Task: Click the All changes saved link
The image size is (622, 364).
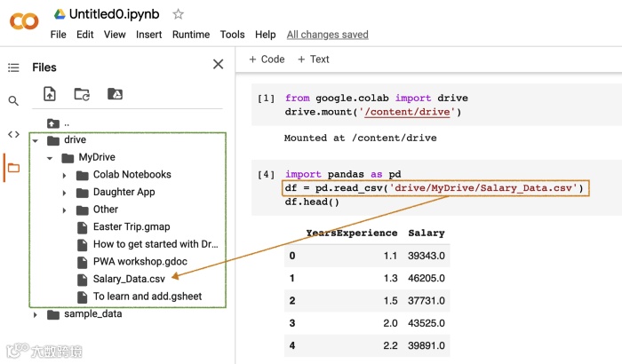Action: click(327, 35)
